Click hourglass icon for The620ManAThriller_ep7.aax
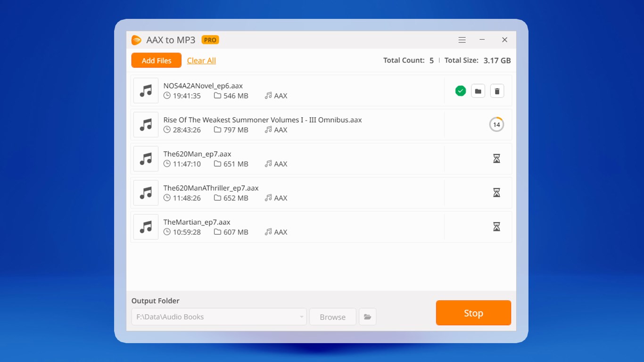644x362 pixels. pyautogui.click(x=496, y=193)
